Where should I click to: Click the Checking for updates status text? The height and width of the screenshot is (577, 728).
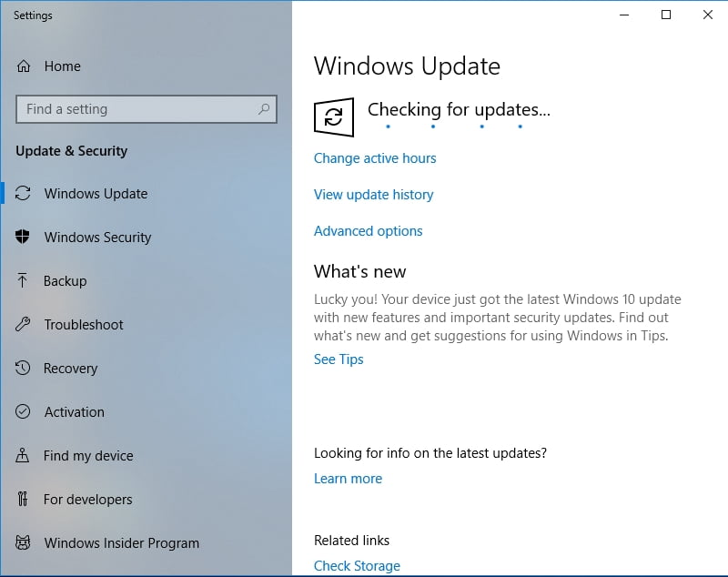[x=459, y=109]
